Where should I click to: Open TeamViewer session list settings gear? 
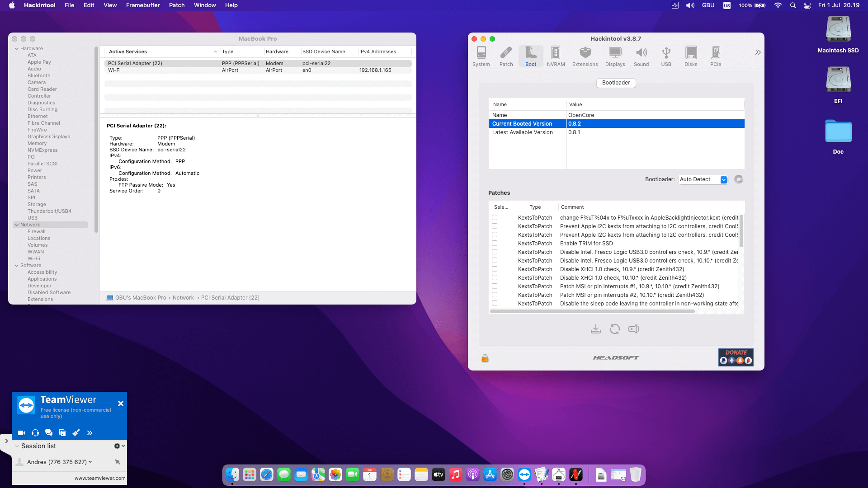pos(119,446)
